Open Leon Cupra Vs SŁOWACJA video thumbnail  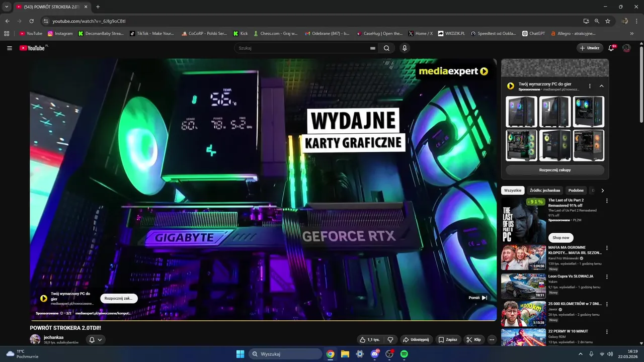pos(523,286)
